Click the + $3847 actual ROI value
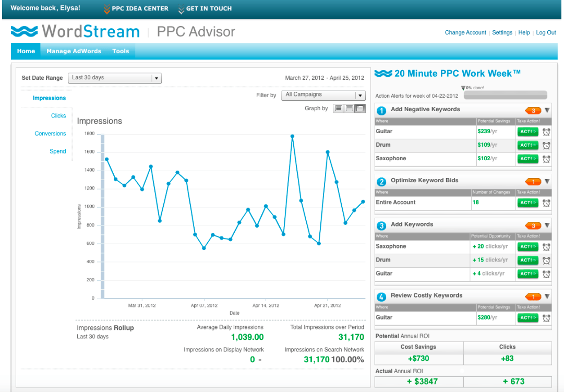Viewport: 564px width, 392px height. [422, 382]
